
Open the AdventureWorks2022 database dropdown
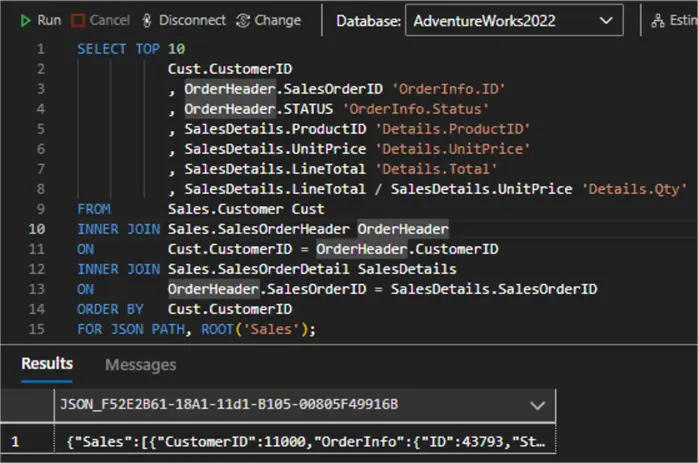514,20
